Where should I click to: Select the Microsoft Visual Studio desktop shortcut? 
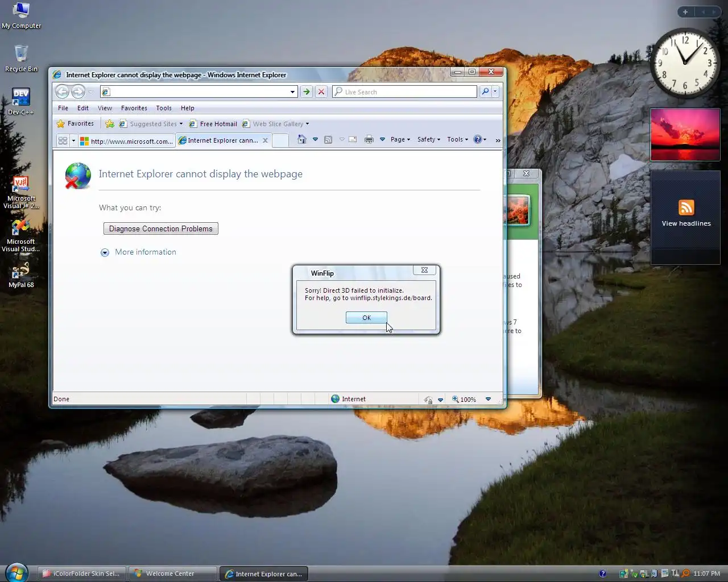coord(21,236)
